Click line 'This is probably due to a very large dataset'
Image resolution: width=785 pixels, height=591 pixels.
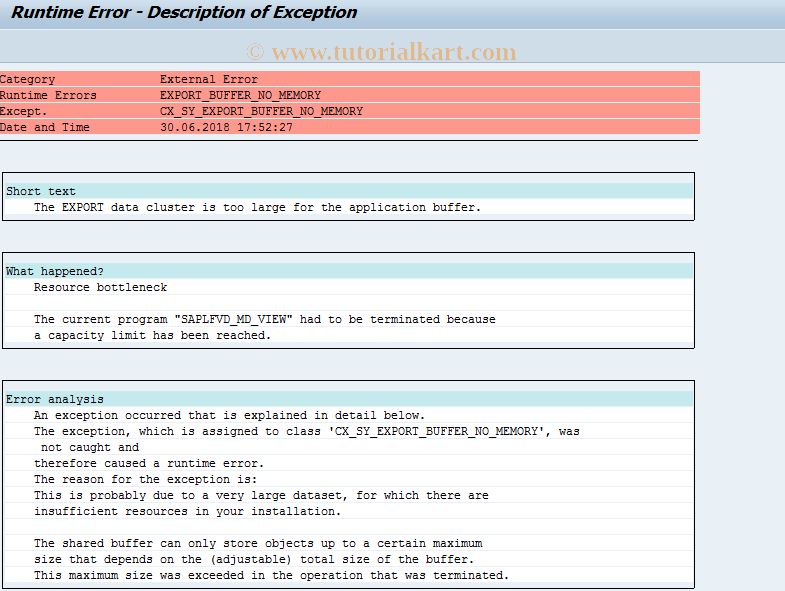(x=261, y=496)
